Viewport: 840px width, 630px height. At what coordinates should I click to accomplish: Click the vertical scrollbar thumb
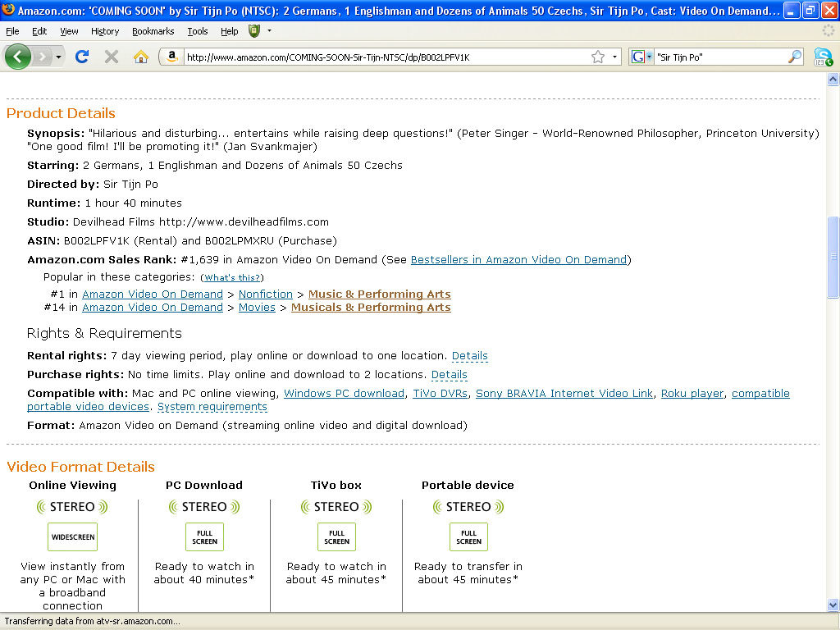coord(833,257)
